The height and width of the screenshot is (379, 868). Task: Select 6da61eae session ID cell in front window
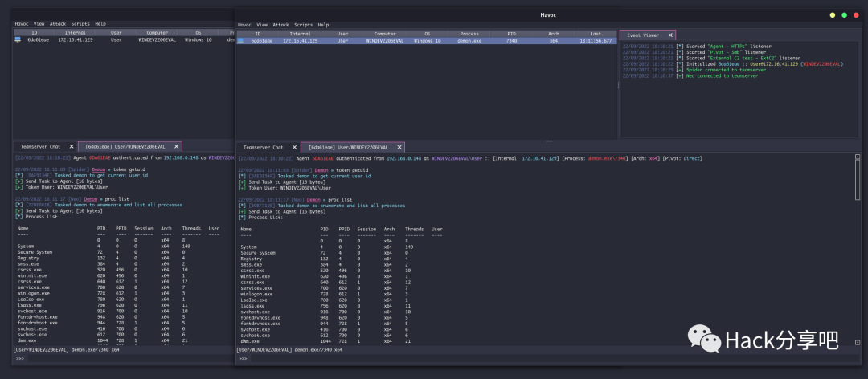[260, 41]
